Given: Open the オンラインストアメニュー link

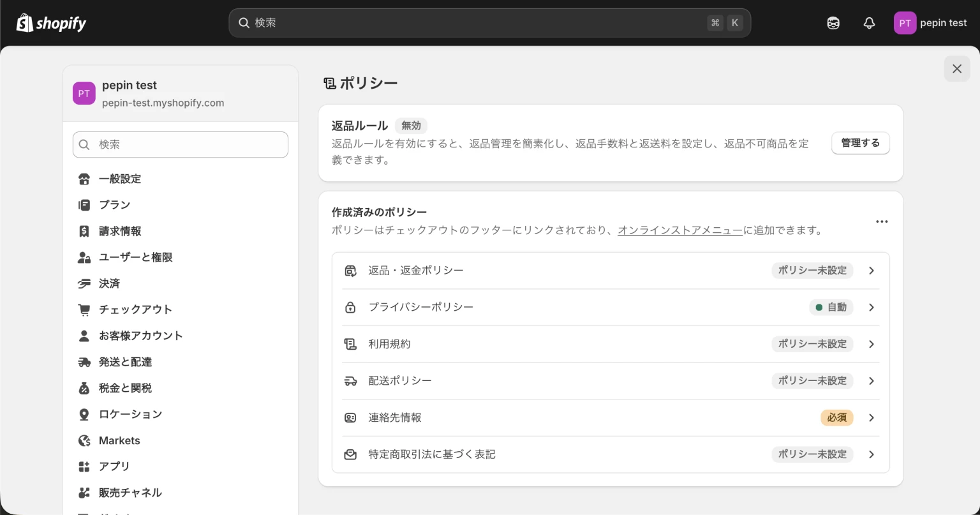Looking at the screenshot, I should [x=679, y=230].
